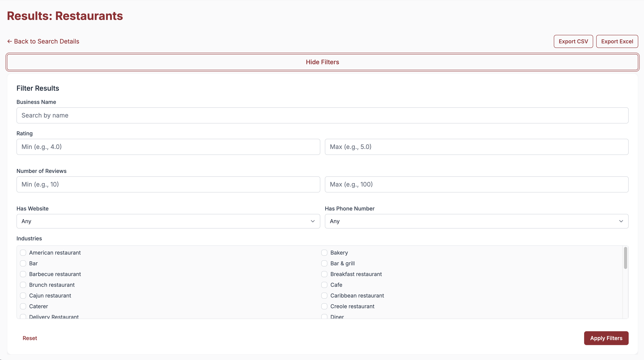Check the Cafe industry option
This screenshot has height=360, width=644.
point(324,285)
